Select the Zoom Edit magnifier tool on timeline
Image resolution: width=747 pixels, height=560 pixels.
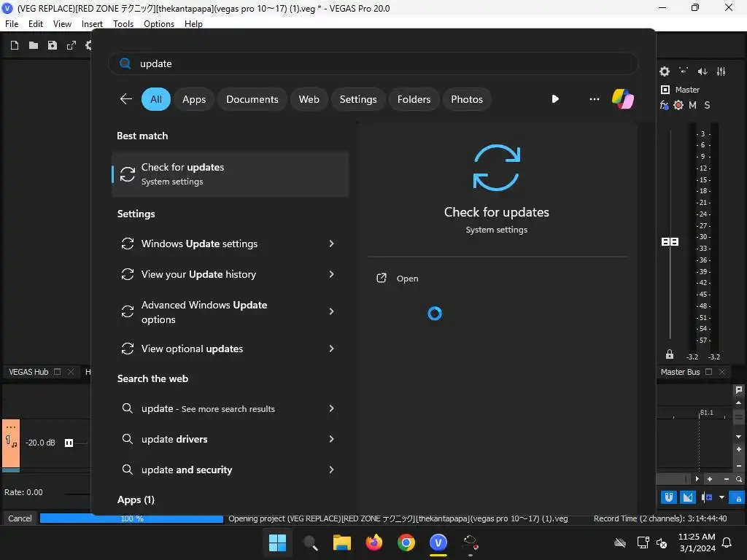point(739,479)
